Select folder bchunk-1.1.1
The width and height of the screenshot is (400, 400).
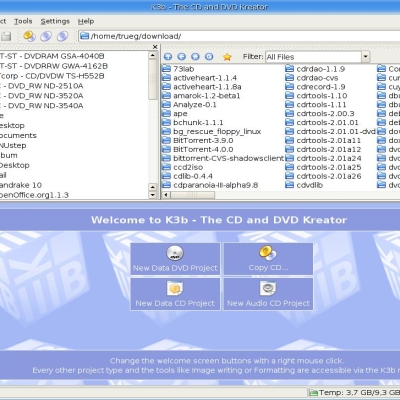tap(198, 123)
